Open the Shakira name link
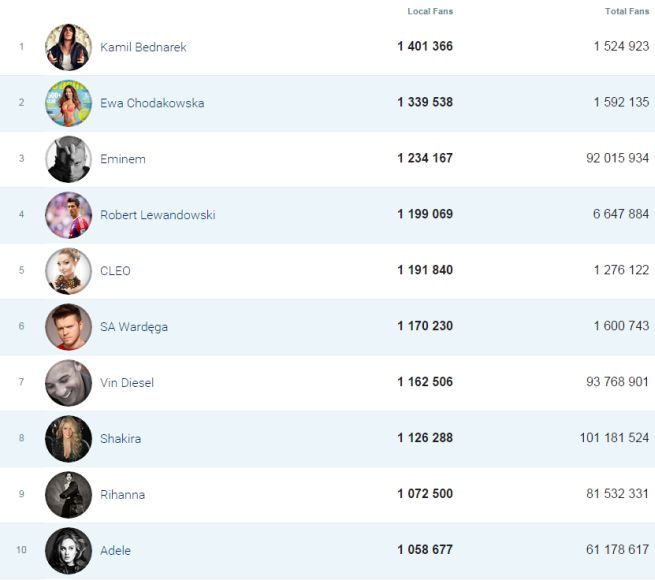The height and width of the screenshot is (580, 655). coord(120,439)
